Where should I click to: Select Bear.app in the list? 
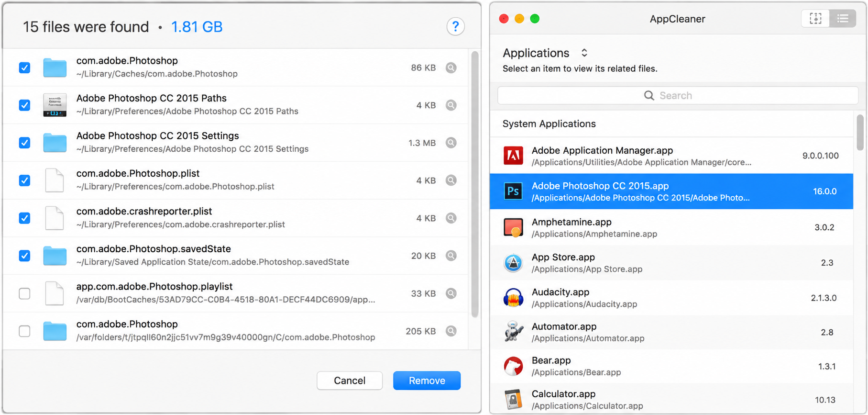(671, 366)
